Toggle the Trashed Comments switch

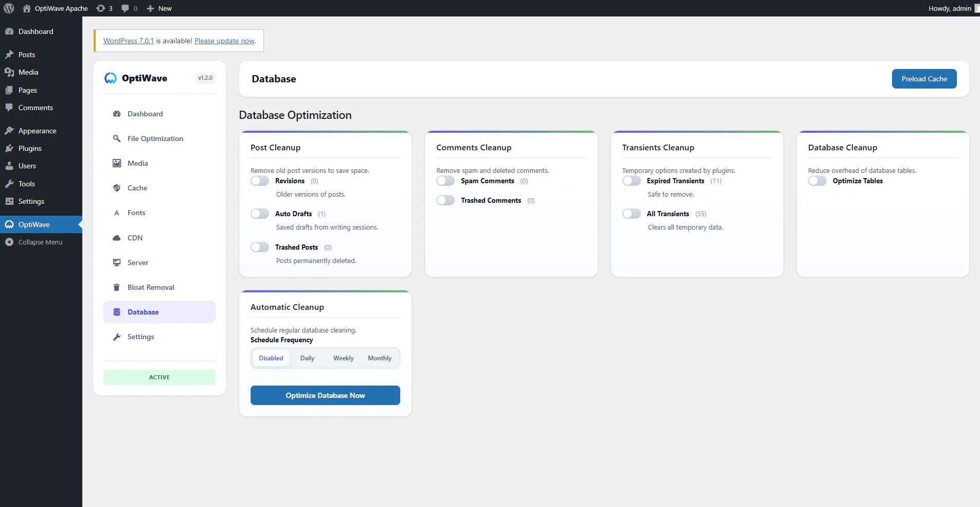pos(446,200)
